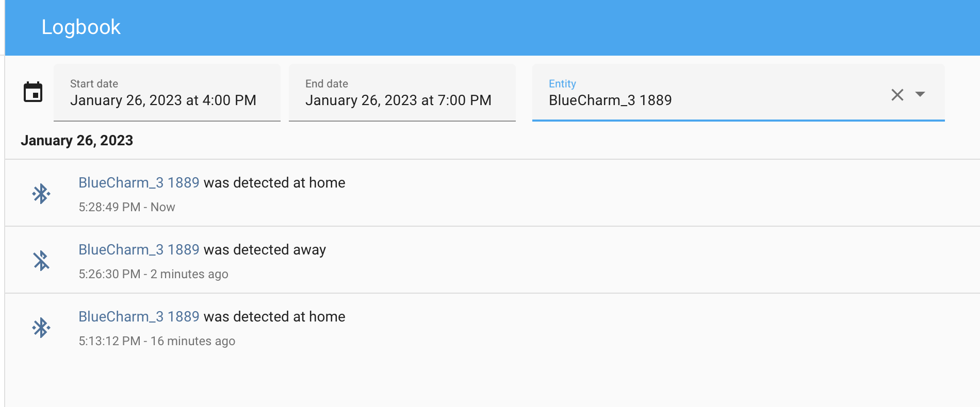
Task: Expand the entity list in the Entity field
Action: [x=921, y=94]
